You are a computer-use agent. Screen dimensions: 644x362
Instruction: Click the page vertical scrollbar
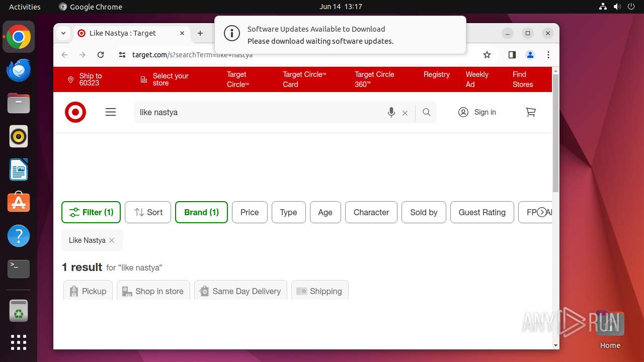pyautogui.click(x=555, y=133)
